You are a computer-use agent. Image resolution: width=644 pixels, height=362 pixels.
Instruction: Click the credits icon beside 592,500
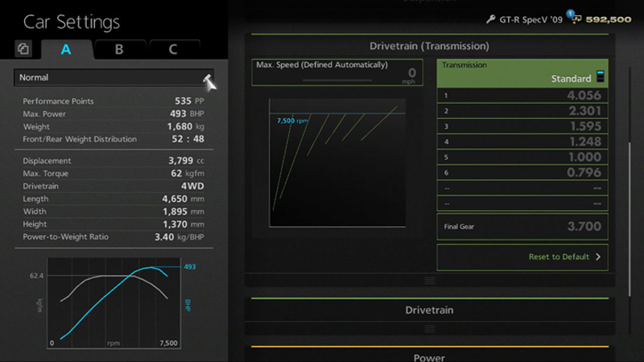[x=576, y=19]
